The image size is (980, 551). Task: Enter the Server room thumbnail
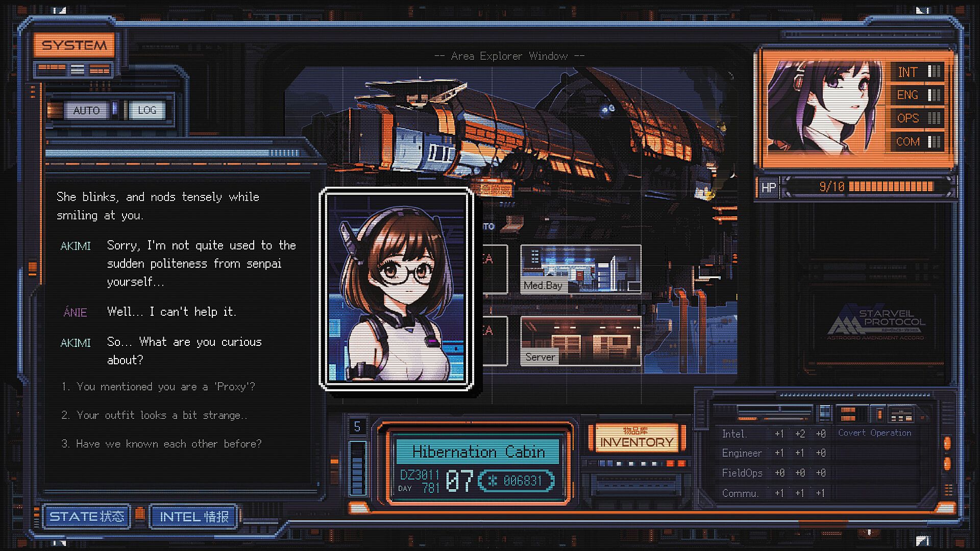coord(580,340)
